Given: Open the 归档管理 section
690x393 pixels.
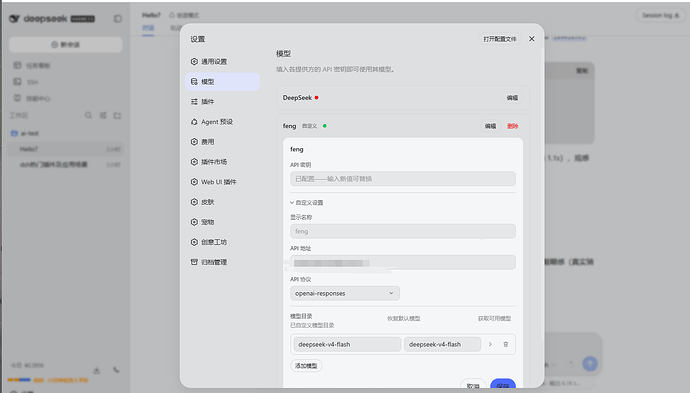Looking at the screenshot, I should click(x=222, y=262).
